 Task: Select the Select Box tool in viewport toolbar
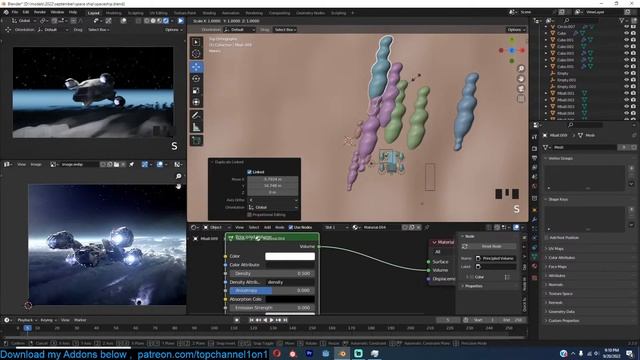point(196,42)
